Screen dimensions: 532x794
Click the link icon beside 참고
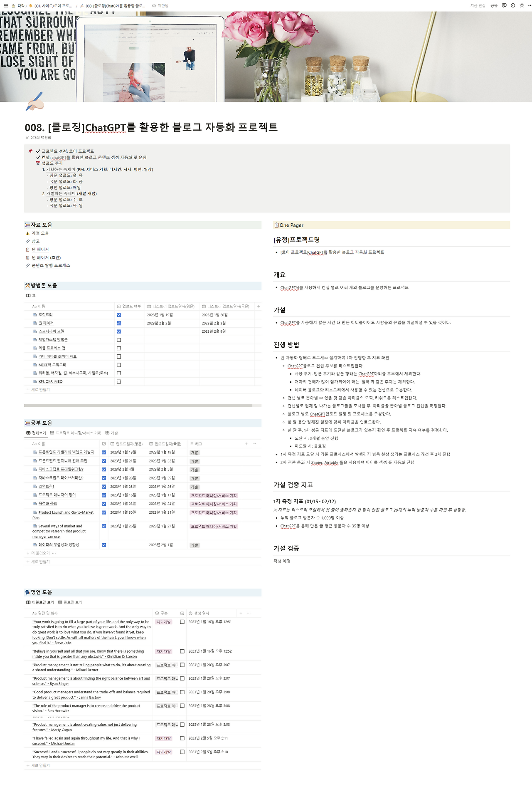[x=28, y=242]
